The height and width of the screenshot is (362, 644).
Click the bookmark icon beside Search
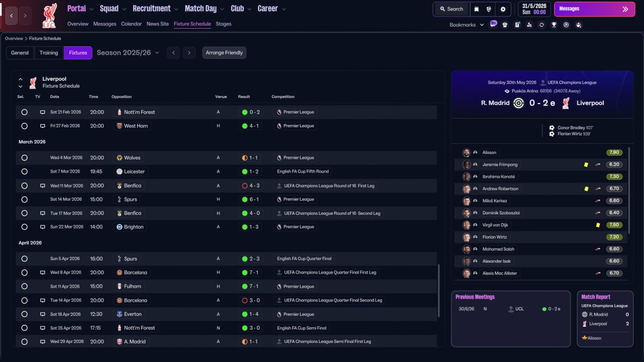(x=476, y=9)
